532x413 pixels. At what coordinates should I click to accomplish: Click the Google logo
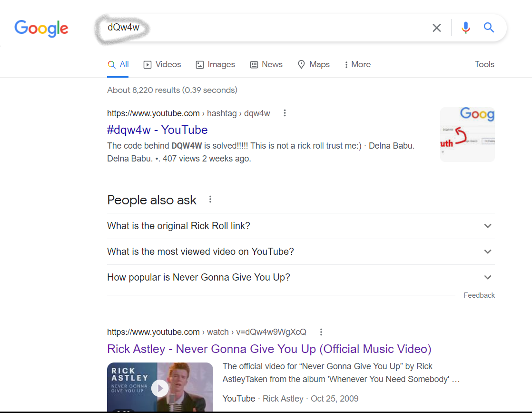click(41, 29)
